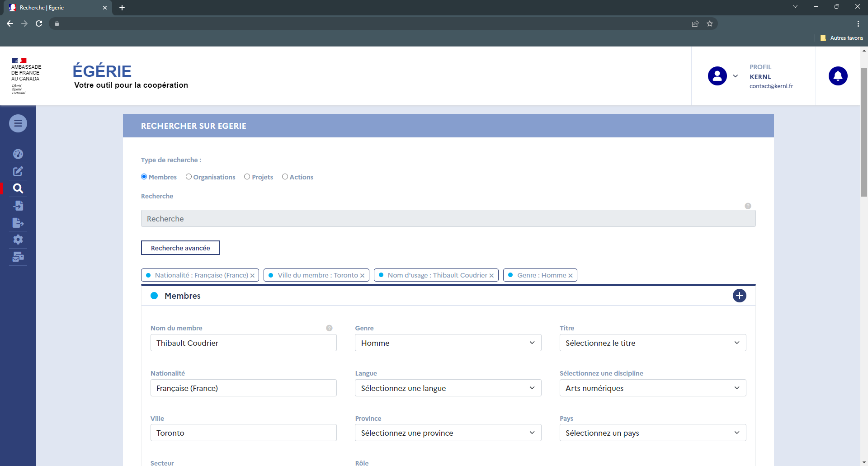This screenshot has width=868, height=466.
Task: Open the Titre dropdown
Action: tap(652, 343)
